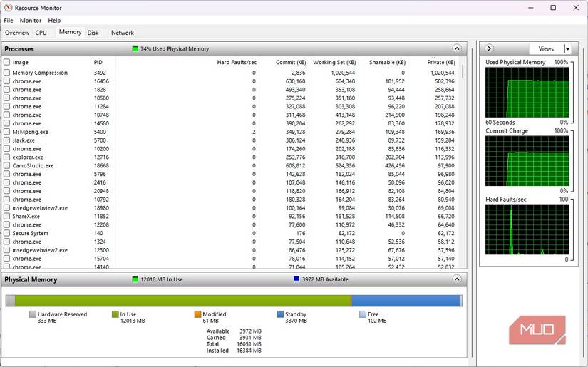Open the Views dropdown arrow
The height and width of the screenshot is (367, 588).
click(568, 48)
